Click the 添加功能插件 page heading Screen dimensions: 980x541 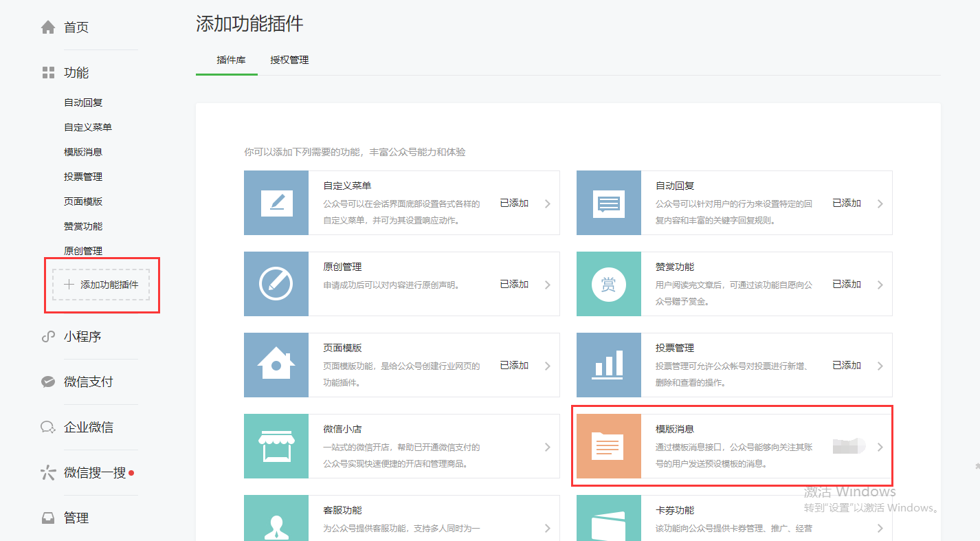(x=249, y=24)
